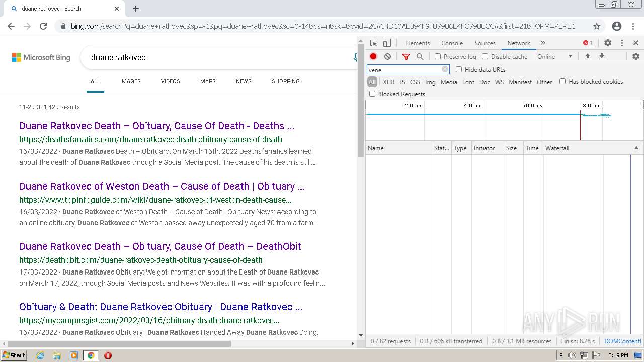Open Chrome profile avatar
The height and width of the screenshot is (362, 644).
click(617, 26)
